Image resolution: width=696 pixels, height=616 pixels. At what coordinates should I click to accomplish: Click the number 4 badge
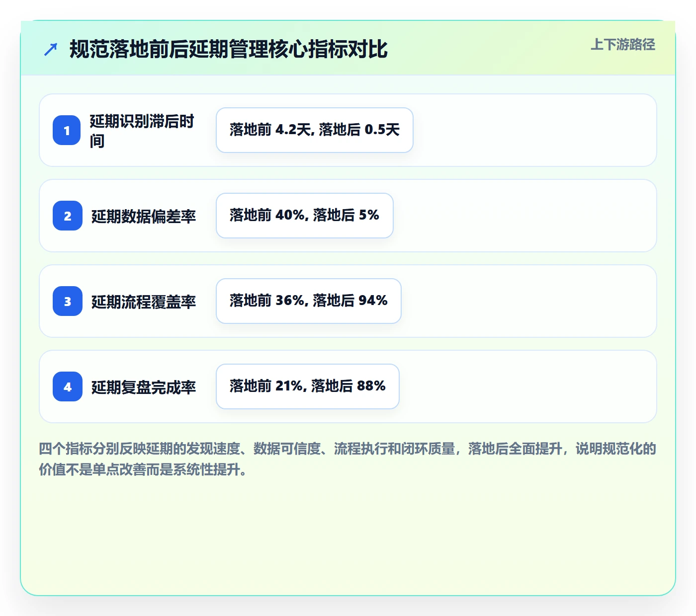pos(68,386)
